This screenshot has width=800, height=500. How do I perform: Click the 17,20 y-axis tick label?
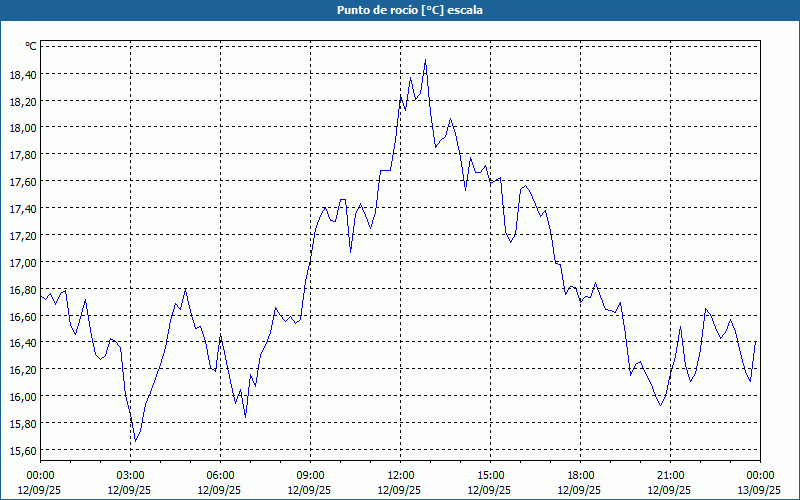(23, 235)
